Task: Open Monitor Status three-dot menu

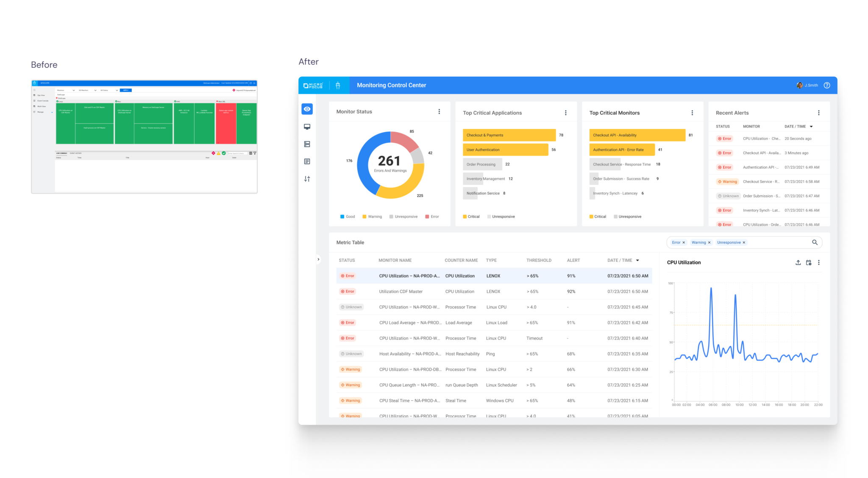Action: (x=439, y=111)
